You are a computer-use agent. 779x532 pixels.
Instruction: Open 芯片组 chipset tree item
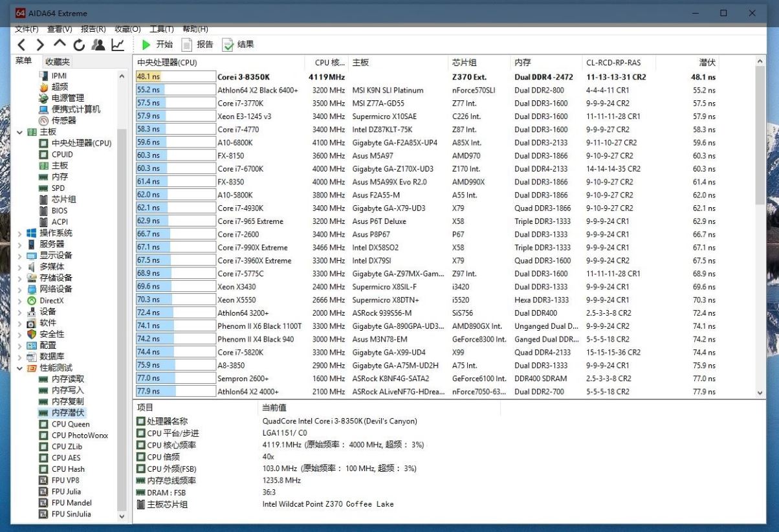[x=64, y=199]
